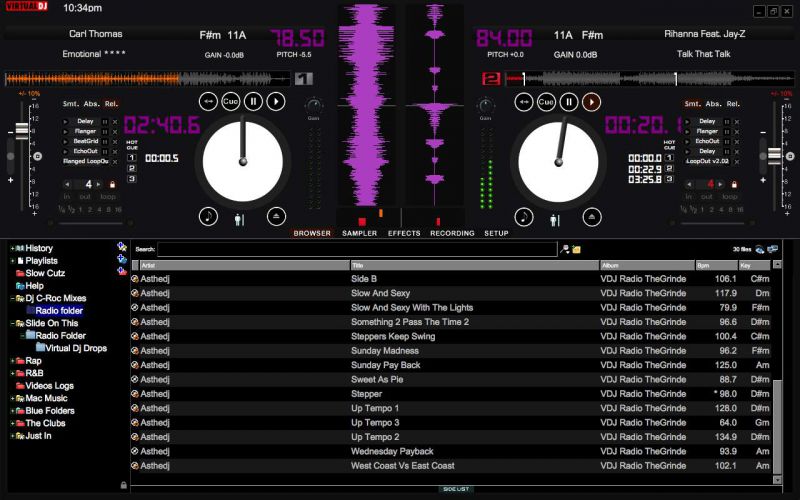Expand the Rap folder node
800x500 pixels.
click(x=12, y=361)
